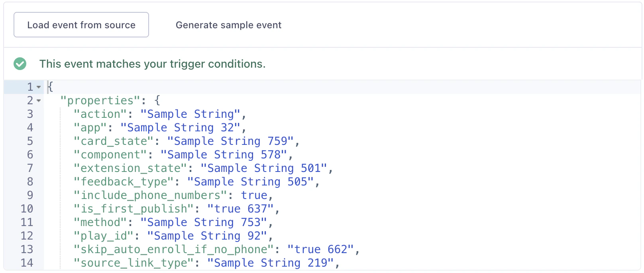The width and height of the screenshot is (644, 273).
Task: Click the green success checkmark icon
Action: (20, 64)
